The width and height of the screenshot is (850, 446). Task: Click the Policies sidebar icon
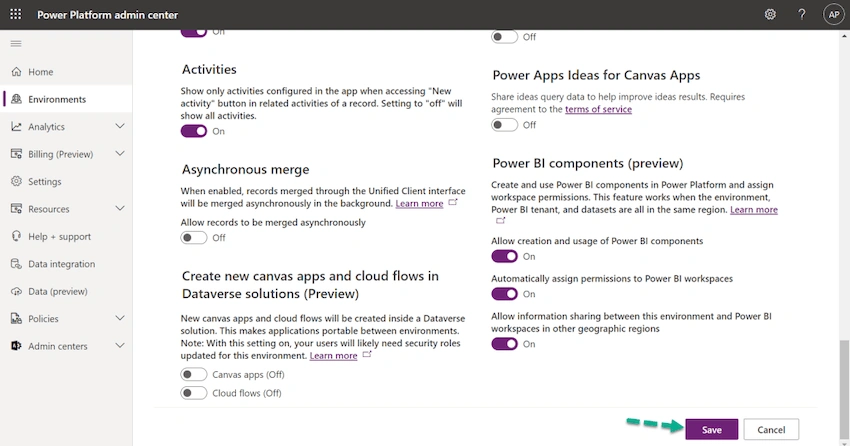point(16,319)
